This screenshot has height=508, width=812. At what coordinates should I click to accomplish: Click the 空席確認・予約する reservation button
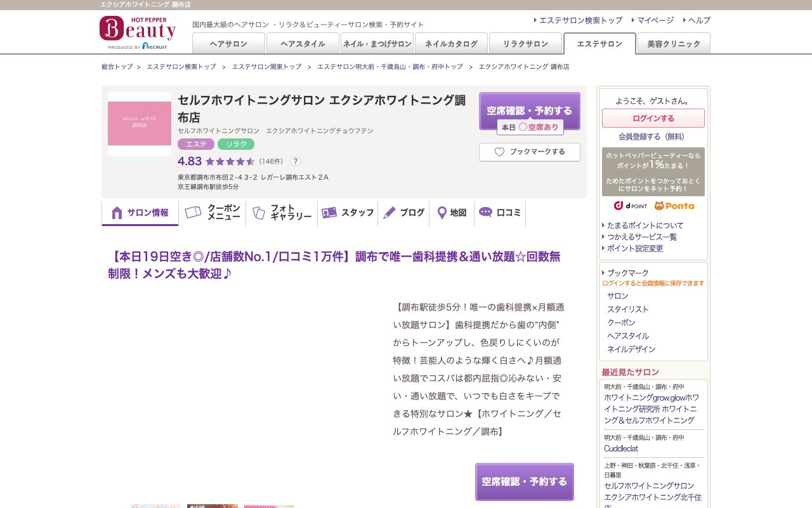530,110
